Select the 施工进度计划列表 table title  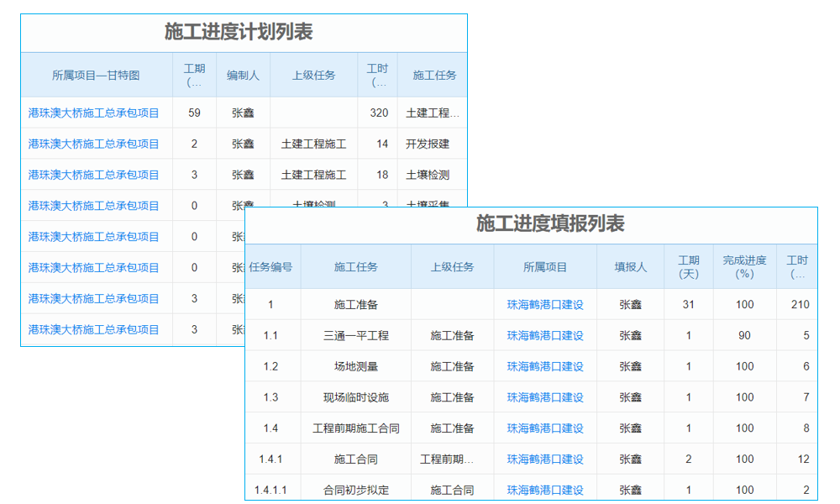pos(242,33)
